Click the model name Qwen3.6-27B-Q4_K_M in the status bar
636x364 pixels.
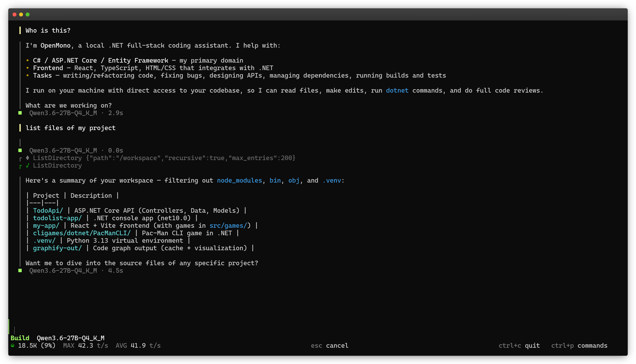point(71,338)
